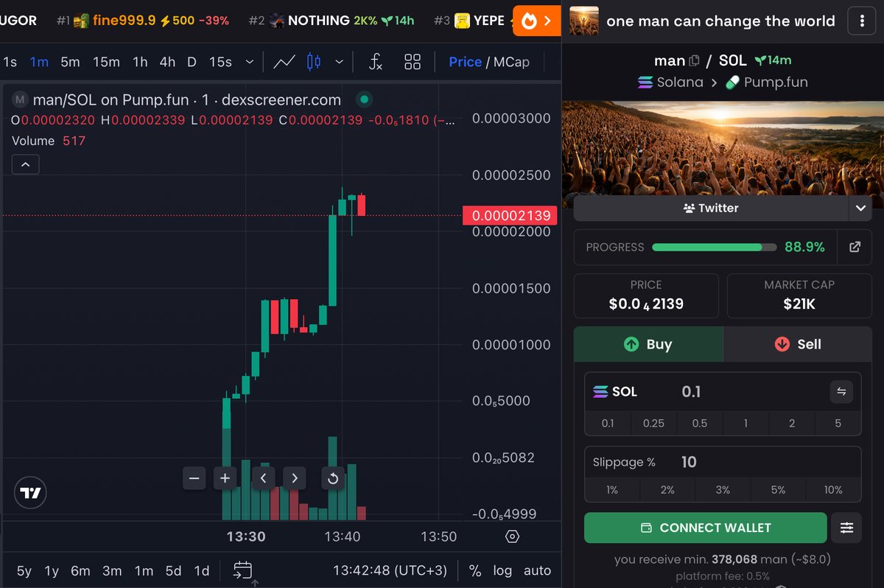Set buy amount to 1 SOL

click(x=746, y=423)
